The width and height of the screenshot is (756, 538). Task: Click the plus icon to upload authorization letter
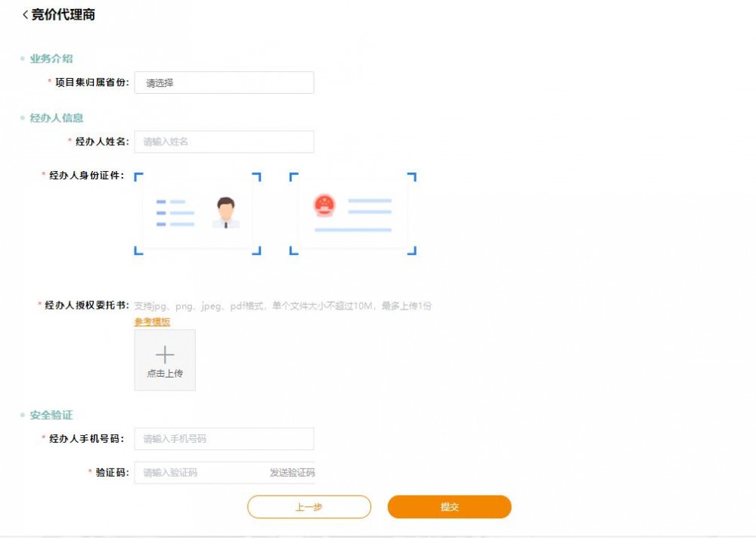click(x=165, y=355)
